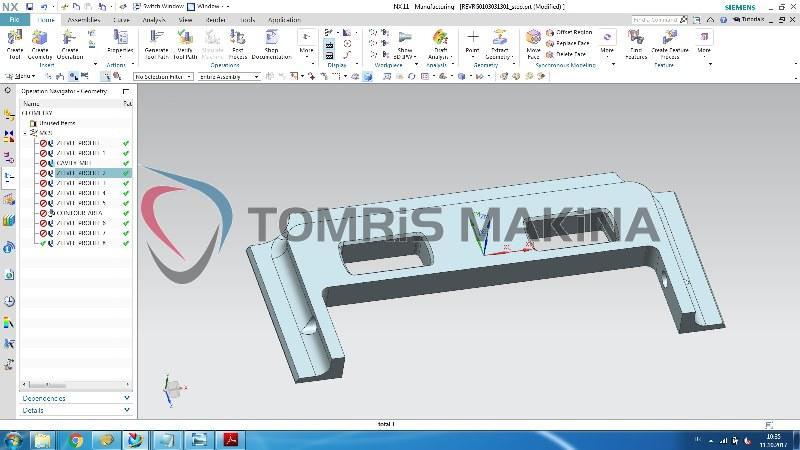Expand the Details section
The width and height of the screenshot is (800, 450).
pyautogui.click(x=76, y=410)
